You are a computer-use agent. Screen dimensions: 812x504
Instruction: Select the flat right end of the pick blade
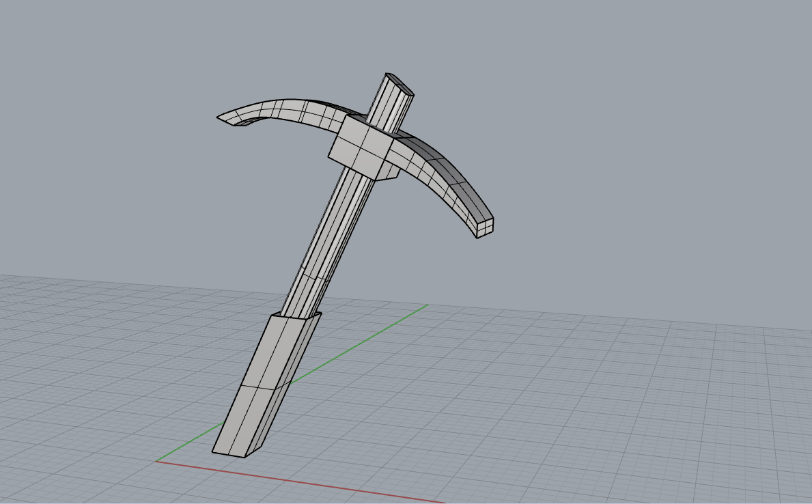485,227
